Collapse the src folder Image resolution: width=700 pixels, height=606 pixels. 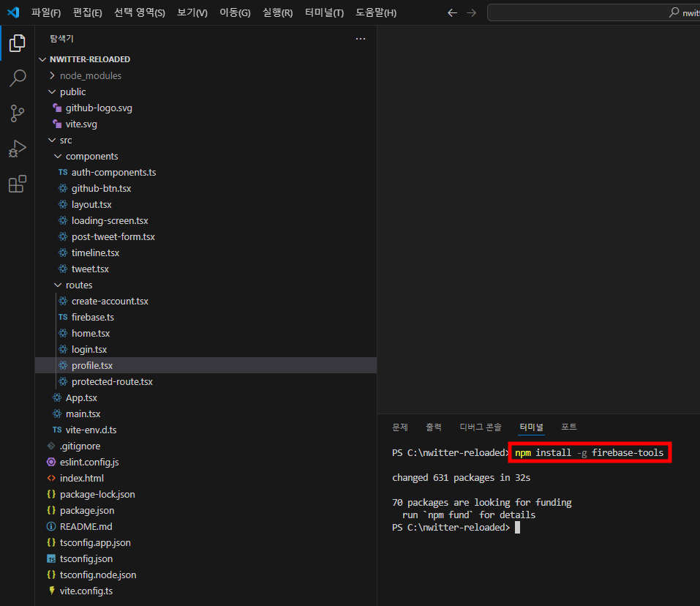coord(206,140)
